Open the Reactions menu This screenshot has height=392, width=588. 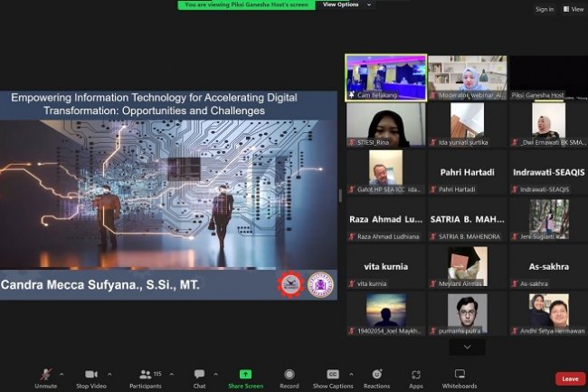(x=377, y=376)
